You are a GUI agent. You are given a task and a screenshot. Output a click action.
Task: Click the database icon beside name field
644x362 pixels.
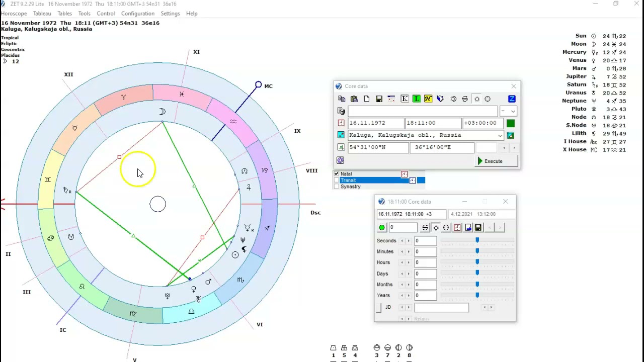pyautogui.click(x=341, y=111)
